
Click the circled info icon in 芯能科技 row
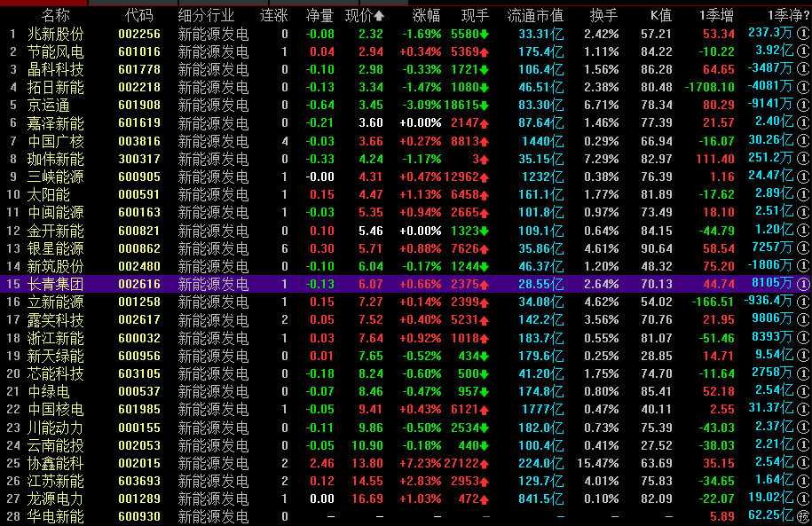point(803,373)
